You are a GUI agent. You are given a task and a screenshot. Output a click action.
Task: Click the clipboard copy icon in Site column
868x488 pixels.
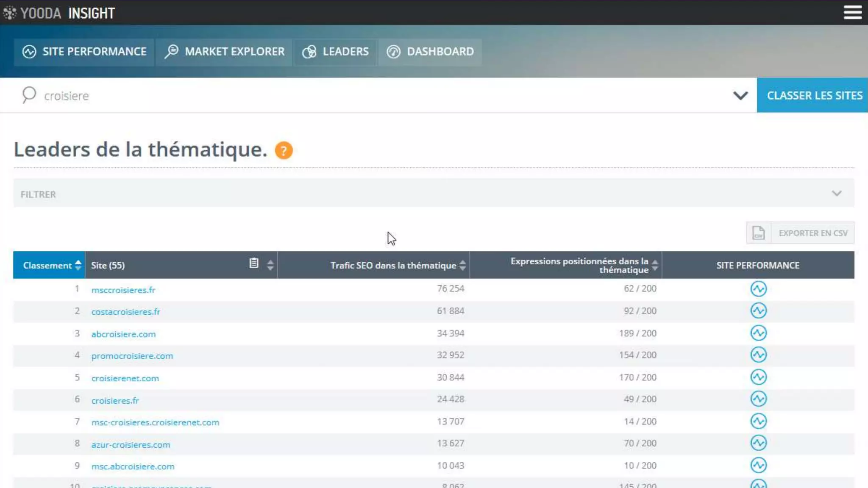point(253,263)
